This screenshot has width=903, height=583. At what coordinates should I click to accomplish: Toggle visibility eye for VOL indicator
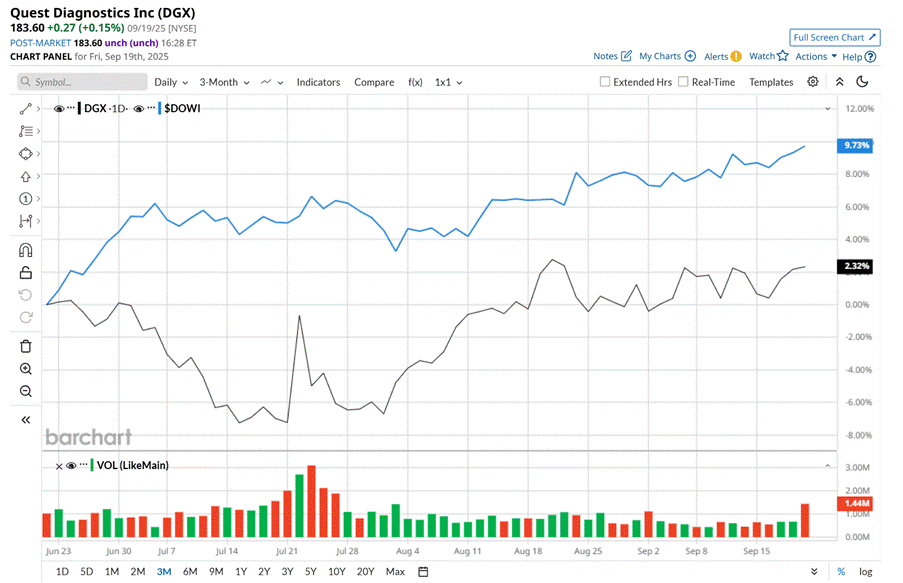point(71,465)
